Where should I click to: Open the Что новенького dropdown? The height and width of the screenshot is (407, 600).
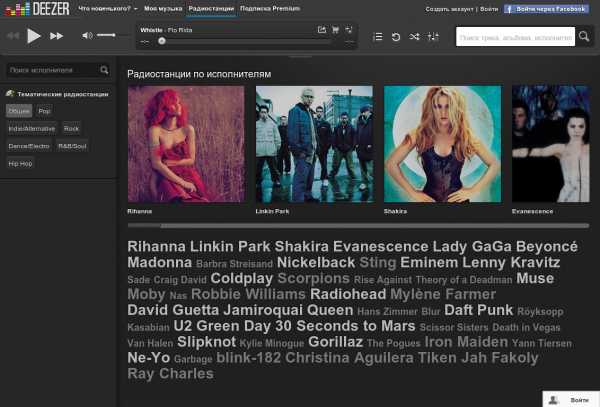(108, 8)
